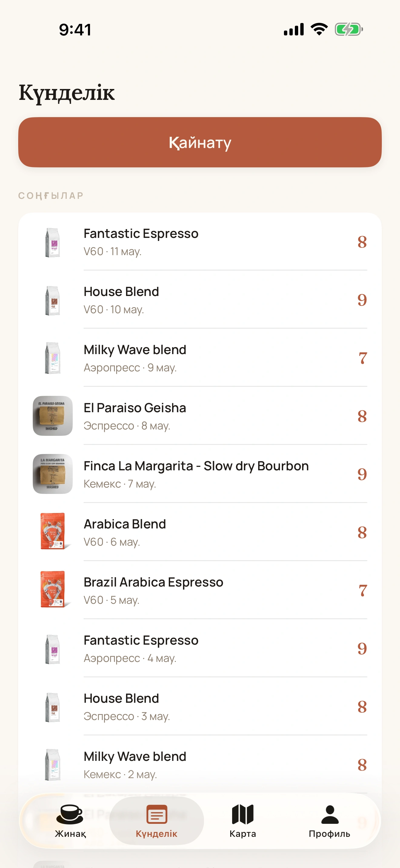Open Milky Wave blend Кемекс entry from 2 May
This screenshot has width=400, height=868.
[x=200, y=764]
